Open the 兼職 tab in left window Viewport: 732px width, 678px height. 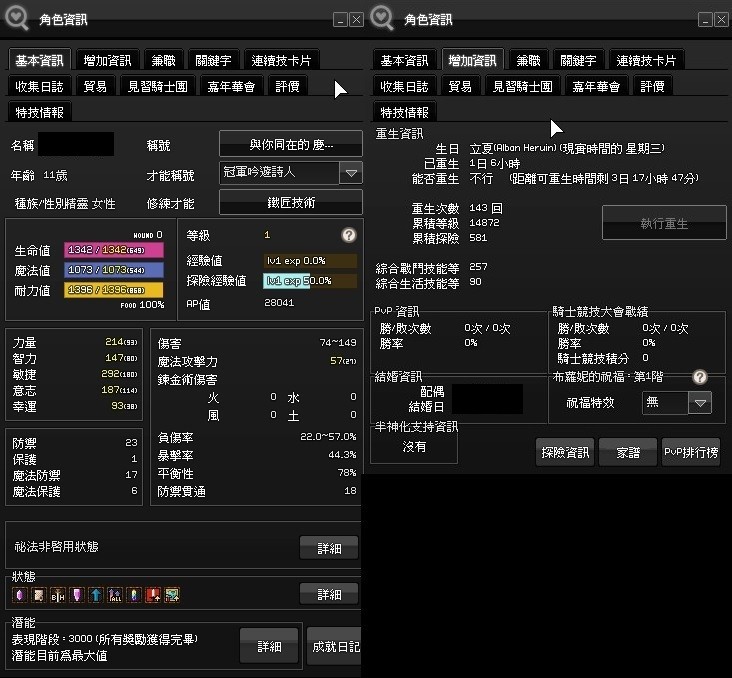[163, 60]
